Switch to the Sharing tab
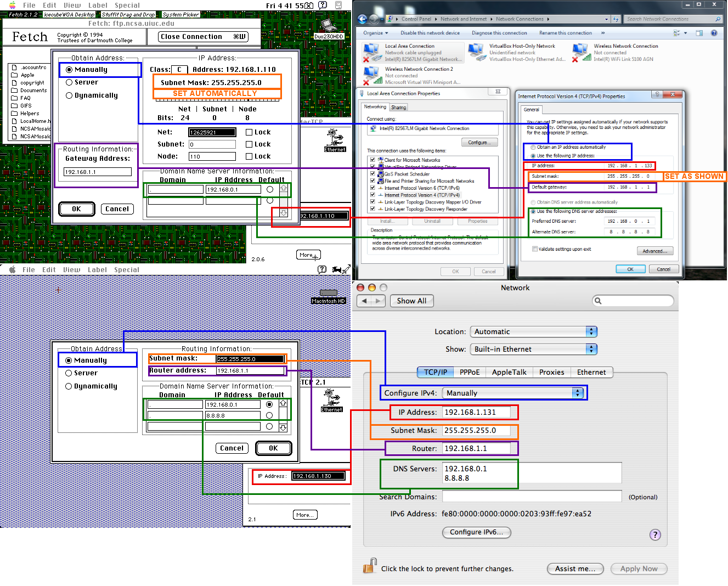728x586 pixels. [399, 108]
